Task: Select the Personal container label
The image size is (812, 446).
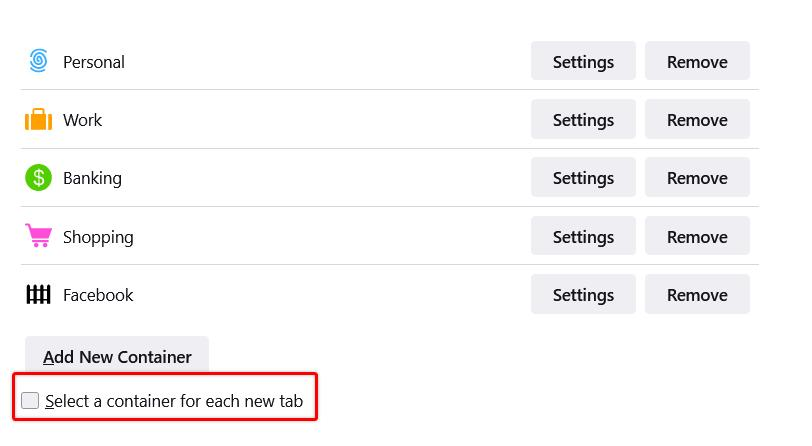Action: click(94, 62)
